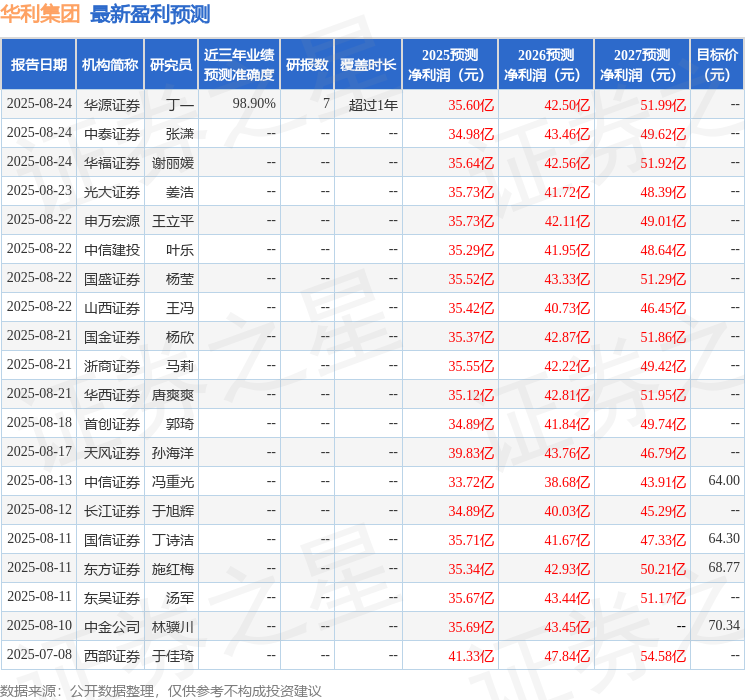This screenshot has width=745, height=700.
Task: Select the 华源证券 institution cell
Action: 112,105
